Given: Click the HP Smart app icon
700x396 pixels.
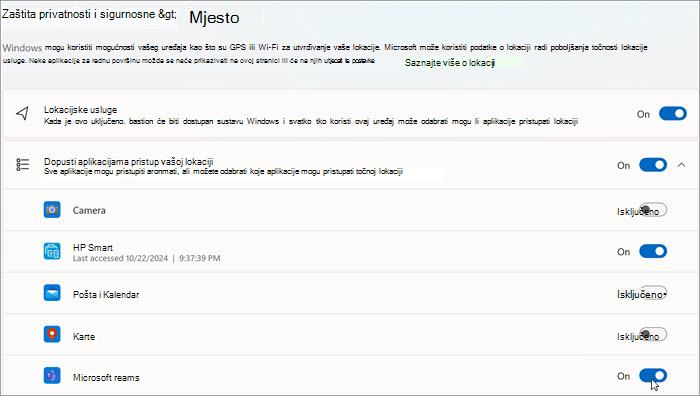Looking at the screenshot, I should click(x=52, y=251).
